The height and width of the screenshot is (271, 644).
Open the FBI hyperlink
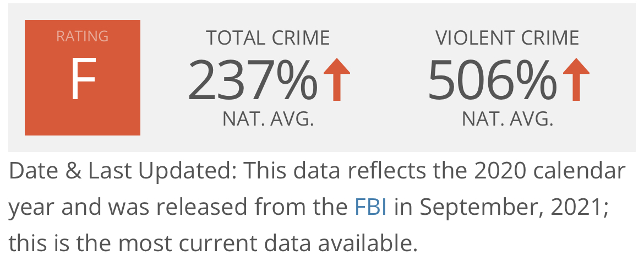coord(370,207)
